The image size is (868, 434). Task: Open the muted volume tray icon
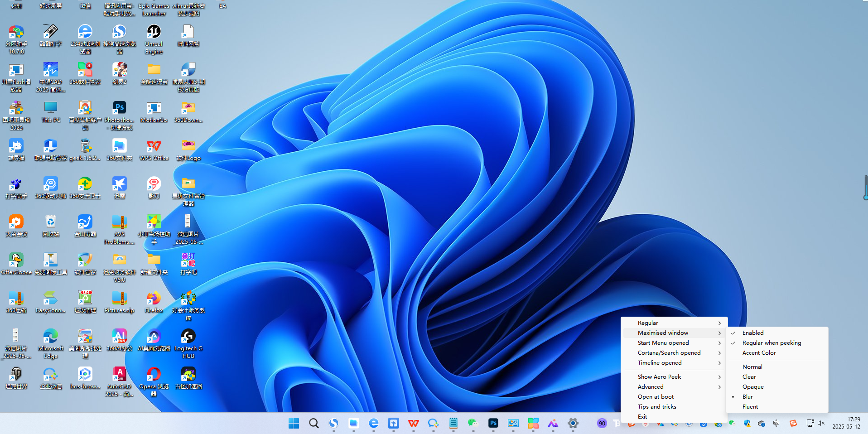(x=821, y=423)
